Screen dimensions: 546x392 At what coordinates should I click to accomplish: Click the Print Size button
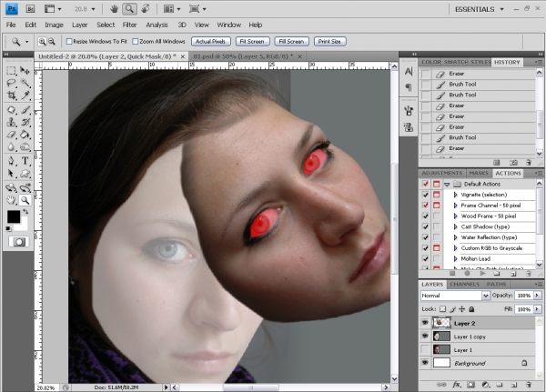(x=329, y=42)
